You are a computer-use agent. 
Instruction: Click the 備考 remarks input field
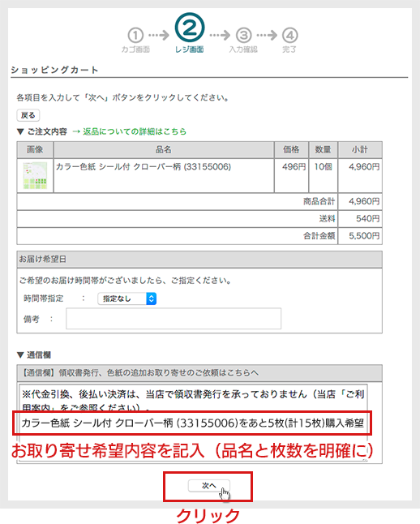tap(174, 319)
